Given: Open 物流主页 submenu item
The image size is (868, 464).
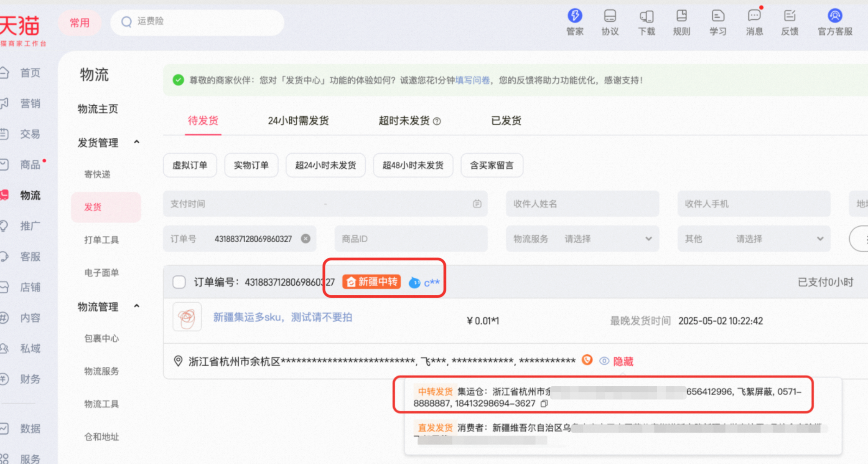Looking at the screenshot, I should tap(98, 109).
